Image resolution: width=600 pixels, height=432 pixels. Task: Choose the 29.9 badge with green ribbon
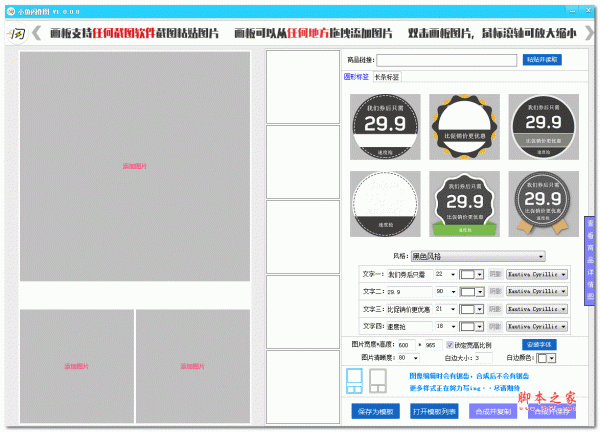tap(464, 204)
